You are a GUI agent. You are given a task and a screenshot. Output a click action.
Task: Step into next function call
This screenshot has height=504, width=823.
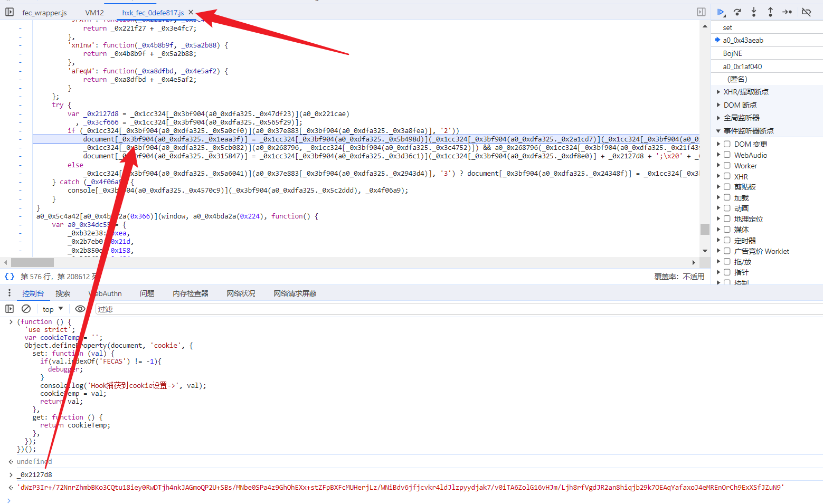pyautogui.click(x=754, y=12)
